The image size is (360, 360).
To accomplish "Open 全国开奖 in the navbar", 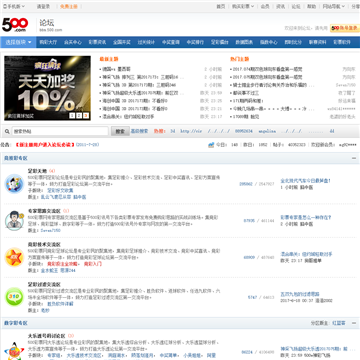I will 122,42.
